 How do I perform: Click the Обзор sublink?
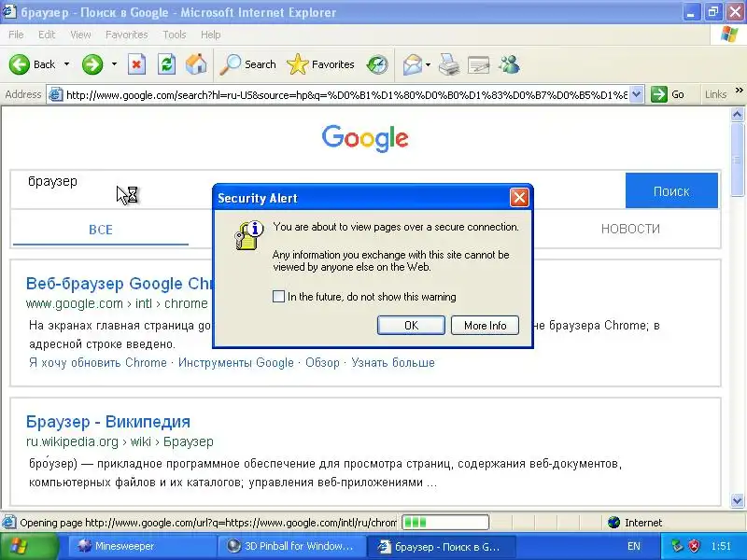pos(322,362)
